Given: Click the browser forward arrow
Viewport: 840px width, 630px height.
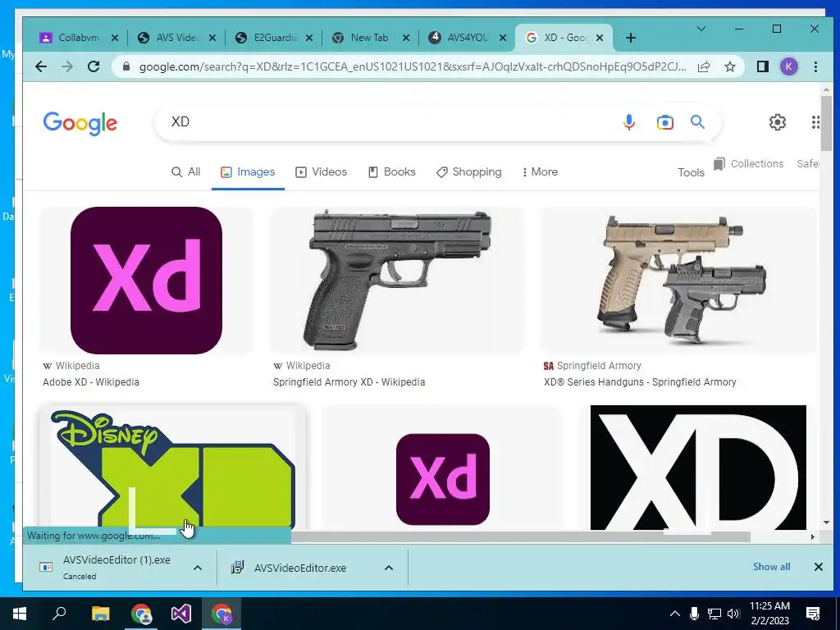Looking at the screenshot, I should [x=67, y=66].
